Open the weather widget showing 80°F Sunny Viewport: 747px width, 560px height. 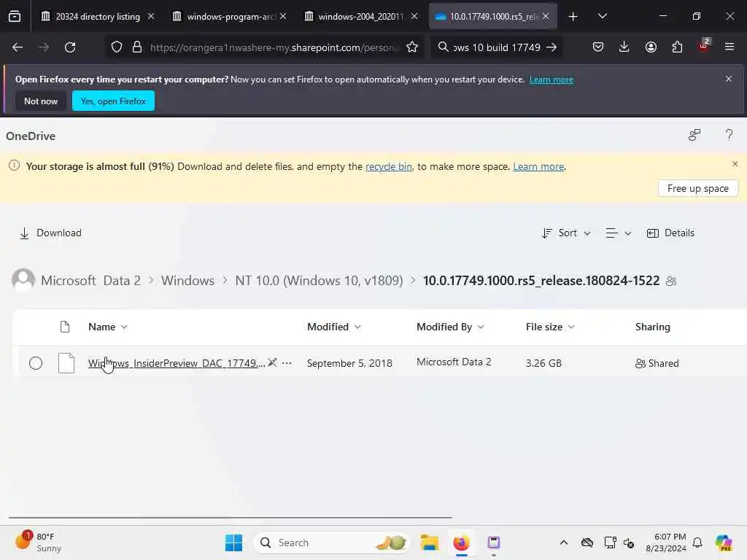(x=38, y=542)
